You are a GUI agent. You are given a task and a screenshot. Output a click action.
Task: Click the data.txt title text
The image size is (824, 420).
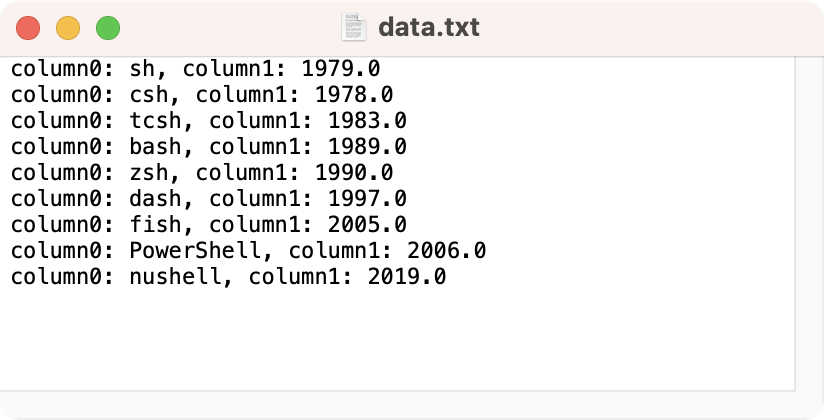428,27
